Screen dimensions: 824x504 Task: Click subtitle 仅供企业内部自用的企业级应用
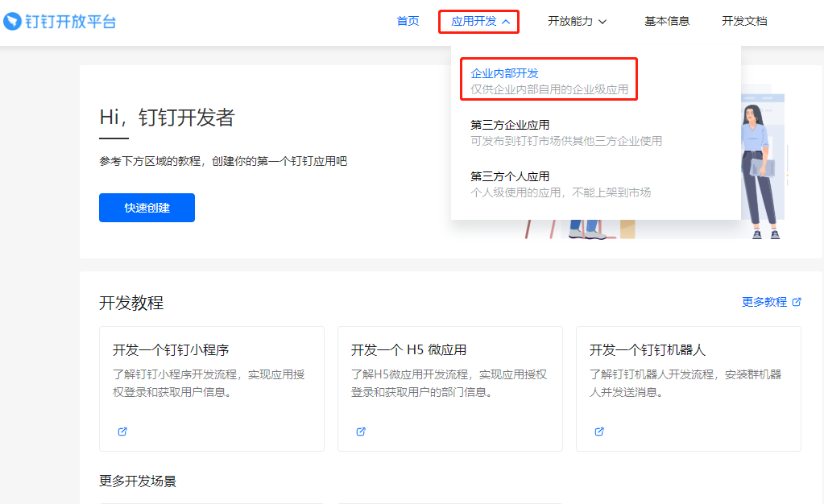549,89
